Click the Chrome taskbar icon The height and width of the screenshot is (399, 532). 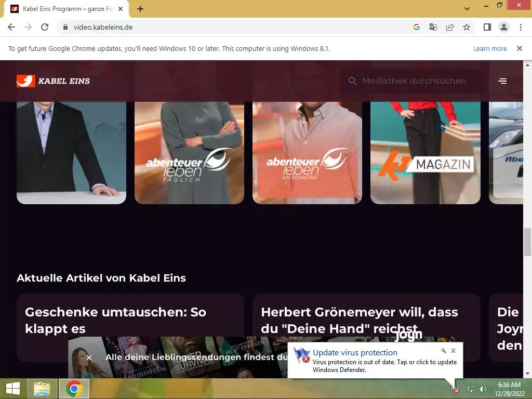coord(74,389)
